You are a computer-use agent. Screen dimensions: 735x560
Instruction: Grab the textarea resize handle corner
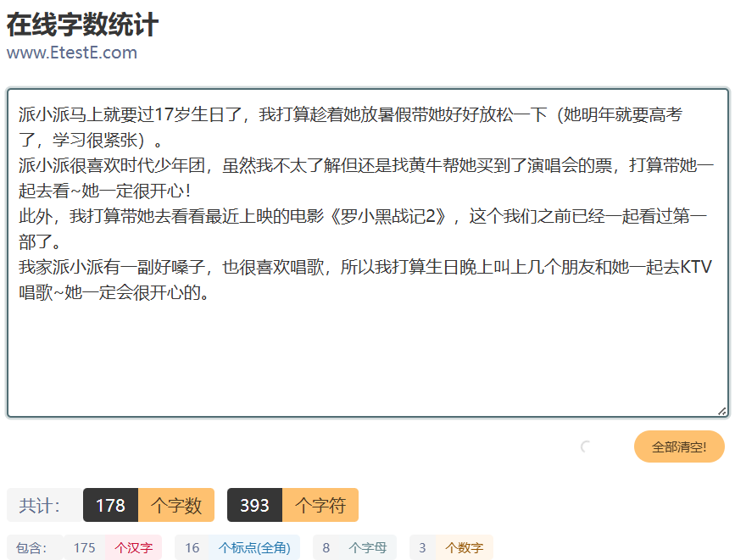(722, 411)
